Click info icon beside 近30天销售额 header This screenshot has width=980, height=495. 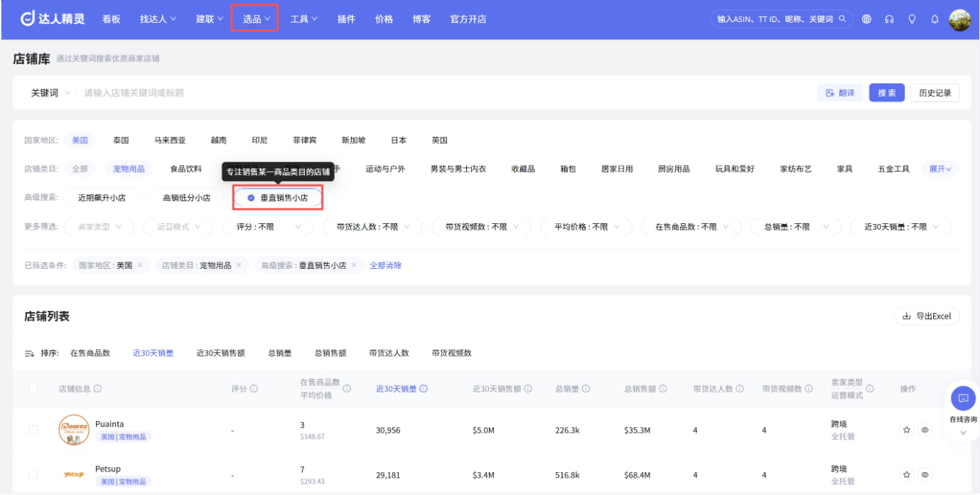coord(528,389)
